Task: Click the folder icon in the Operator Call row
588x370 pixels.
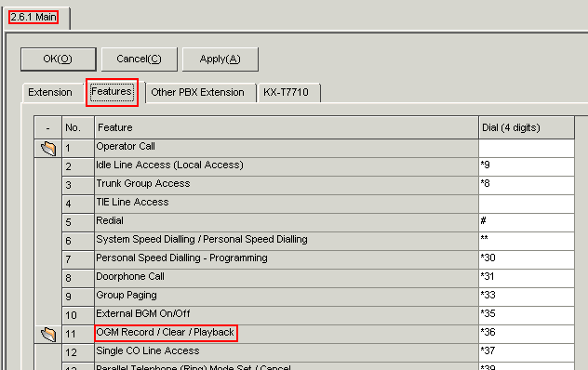Action: [48, 149]
